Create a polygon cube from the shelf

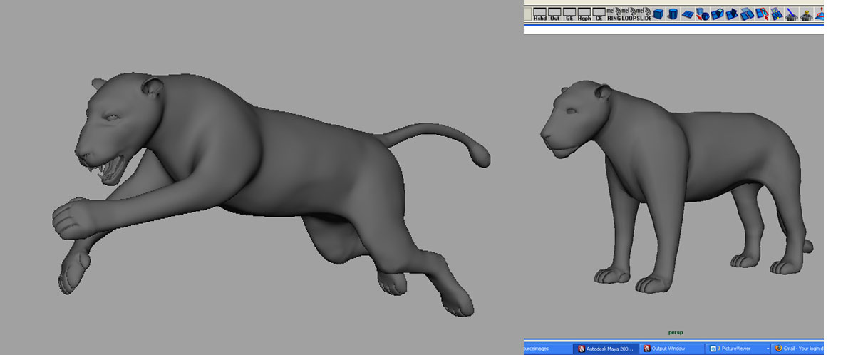(658, 14)
